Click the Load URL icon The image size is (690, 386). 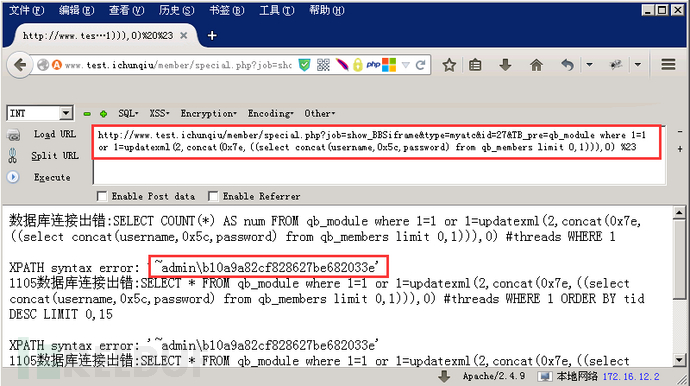pyautogui.click(x=14, y=135)
